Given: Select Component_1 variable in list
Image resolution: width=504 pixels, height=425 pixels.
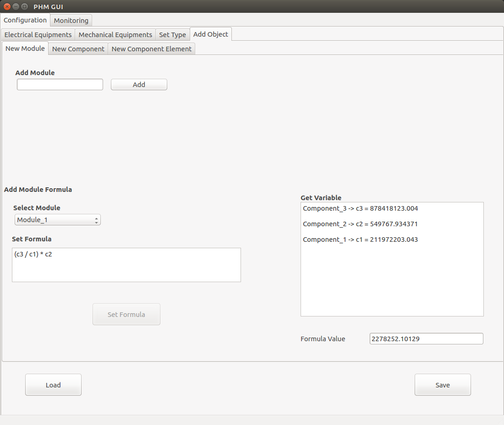Looking at the screenshot, I should tap(360, 240).
